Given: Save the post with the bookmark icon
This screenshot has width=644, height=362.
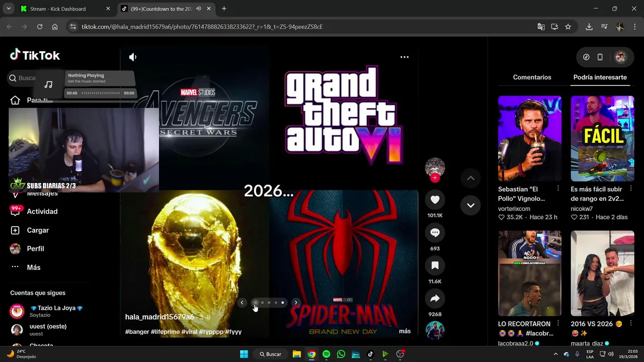Looking at the screenshot, I should tap(435, 265).
